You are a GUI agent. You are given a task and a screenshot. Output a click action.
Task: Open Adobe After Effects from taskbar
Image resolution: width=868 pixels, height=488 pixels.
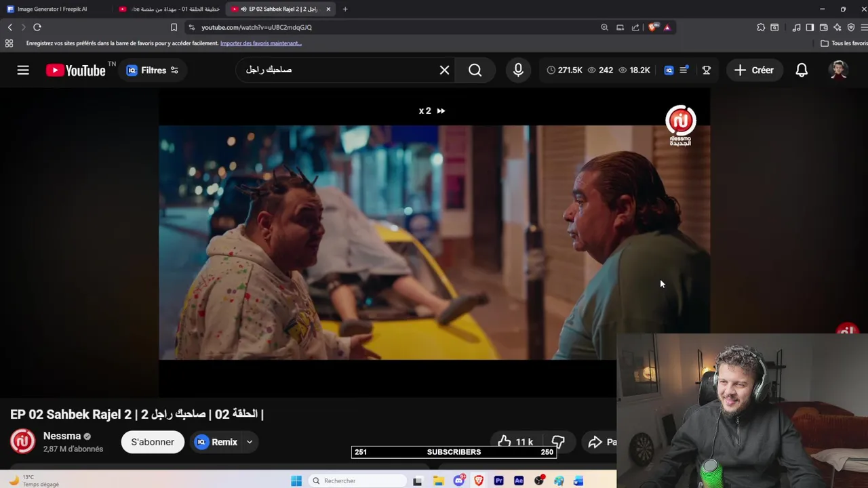pyautogui.click(x=519, y=481)
